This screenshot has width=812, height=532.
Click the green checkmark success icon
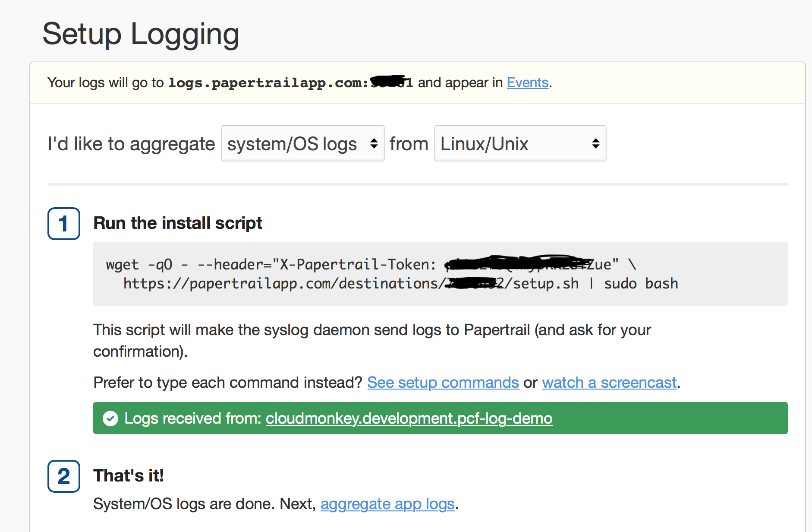tap(110, 418)
